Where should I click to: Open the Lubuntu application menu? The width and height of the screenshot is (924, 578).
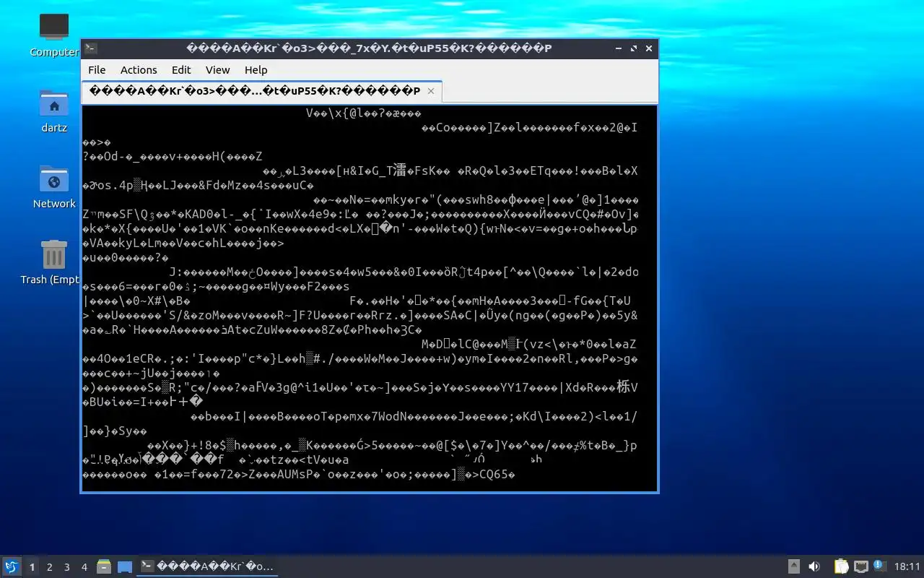(x=12, y=566)
